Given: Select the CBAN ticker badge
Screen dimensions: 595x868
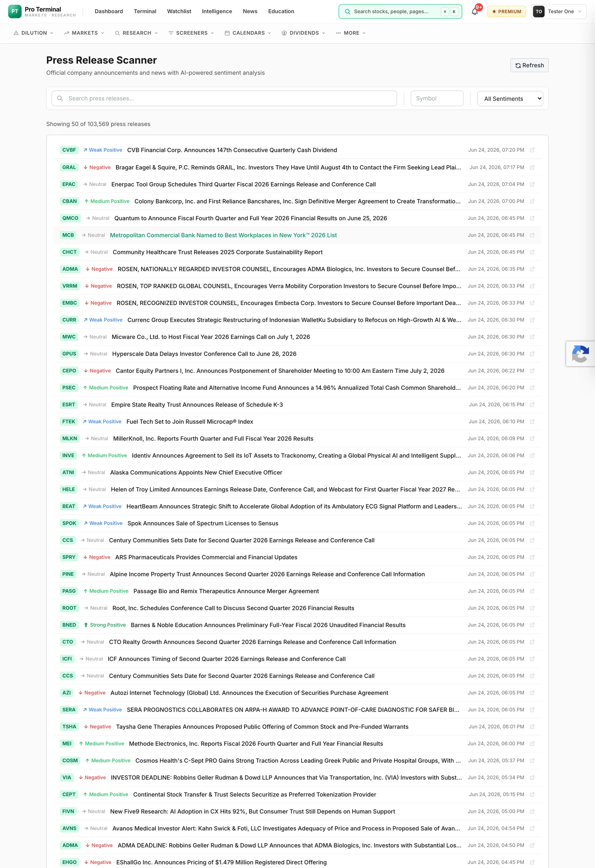Looking at the screenshot, I should pos(70,201).
